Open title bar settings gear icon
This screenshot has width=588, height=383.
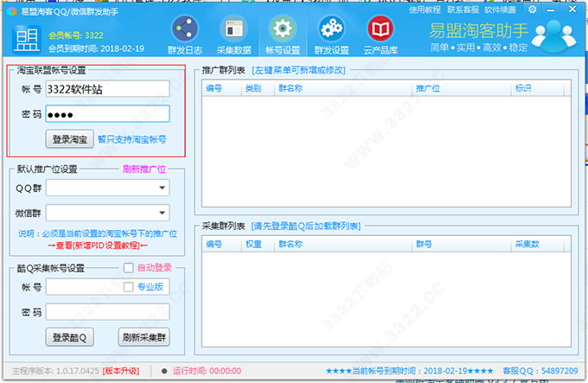[532, 10]
